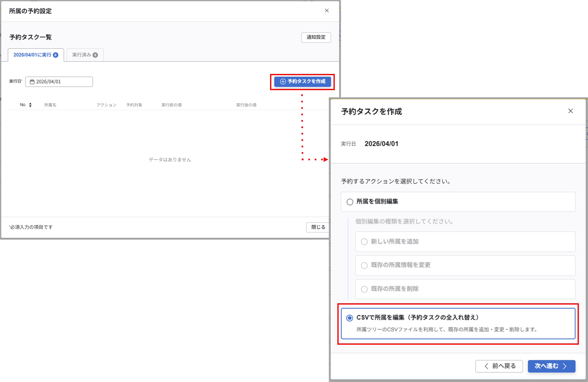Screen dimensions: 588x382
Task: Sort by No. column arrows
Action: click(30, 105)
